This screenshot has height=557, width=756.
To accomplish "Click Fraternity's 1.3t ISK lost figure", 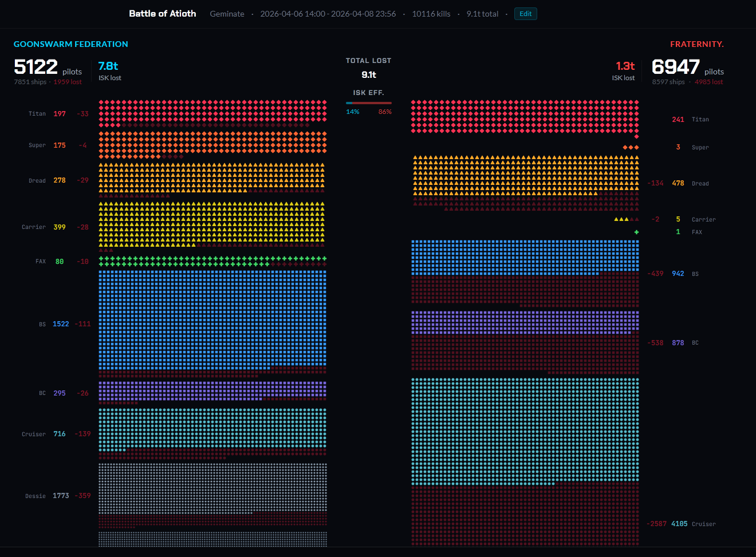I will [x=625, y=66].
